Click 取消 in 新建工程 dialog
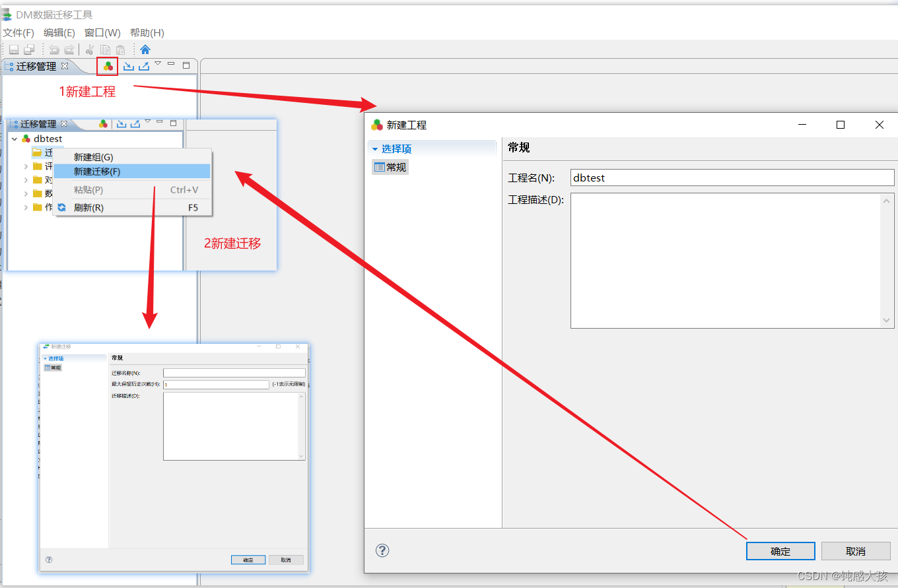 856,551
